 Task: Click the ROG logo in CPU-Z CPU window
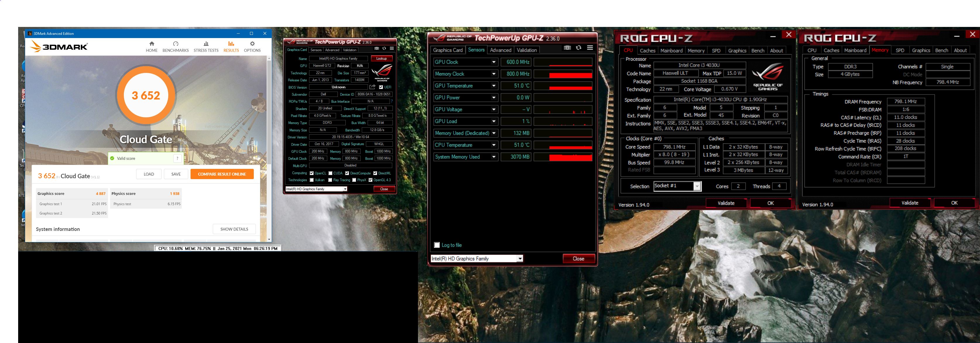click(x=768, y=77)
